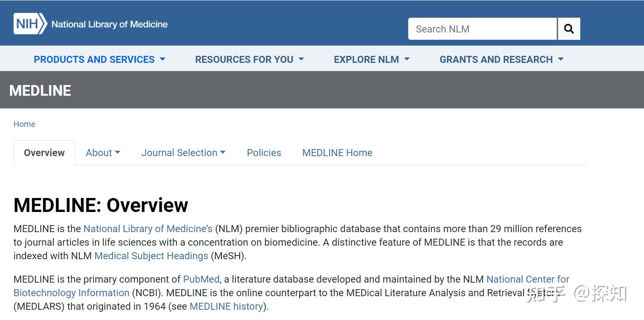The height and width of the screenshot is (320, 644).
Task: Follow the Medical Subject Headings link
Action: [151, 256]
